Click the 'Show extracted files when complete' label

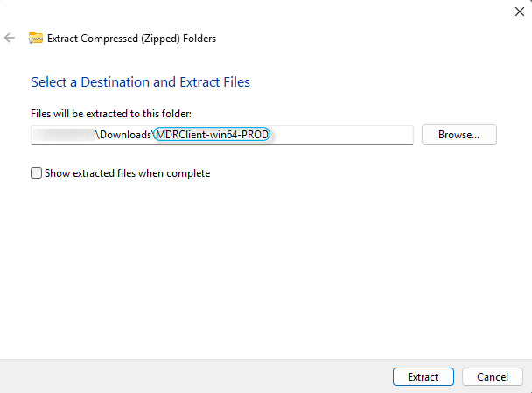click(127, 173)
